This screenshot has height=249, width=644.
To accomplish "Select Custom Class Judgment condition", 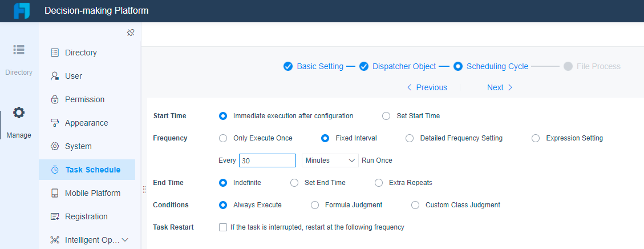I will [x=415, y=204].
